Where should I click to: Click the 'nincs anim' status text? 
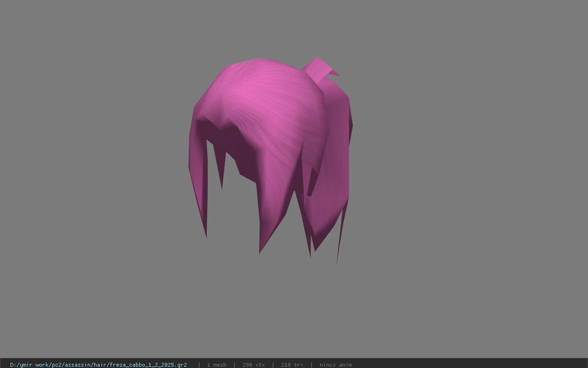point(336,365)
